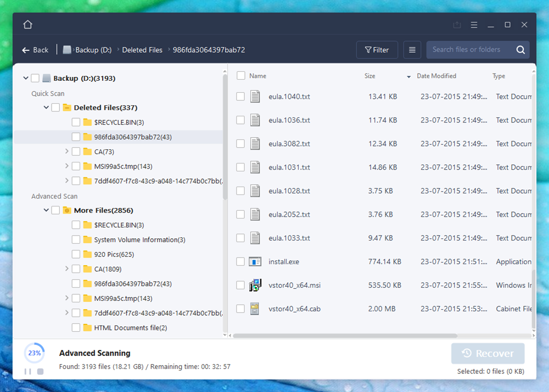
Task: Click the Home icon in title bar
Action: pyautogui.click(x=28, y=25)
